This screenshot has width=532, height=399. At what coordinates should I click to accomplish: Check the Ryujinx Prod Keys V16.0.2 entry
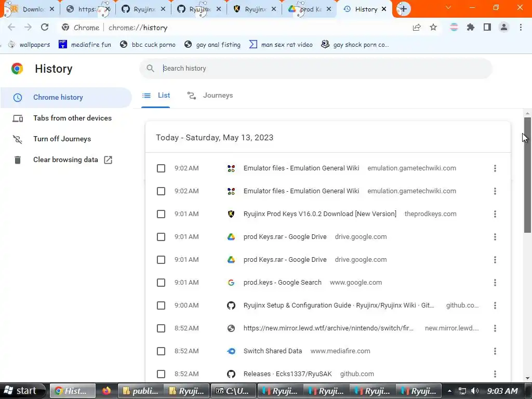point(161,214)
